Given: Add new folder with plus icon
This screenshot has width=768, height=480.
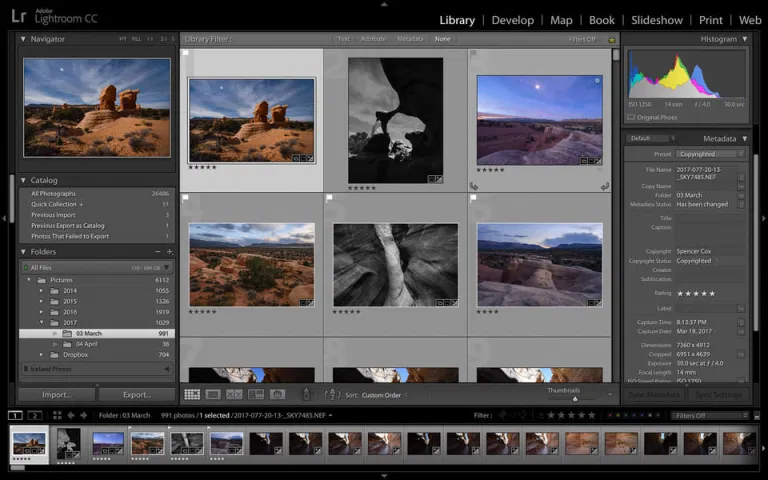Looking at the screenshot, I should point(169,252).
